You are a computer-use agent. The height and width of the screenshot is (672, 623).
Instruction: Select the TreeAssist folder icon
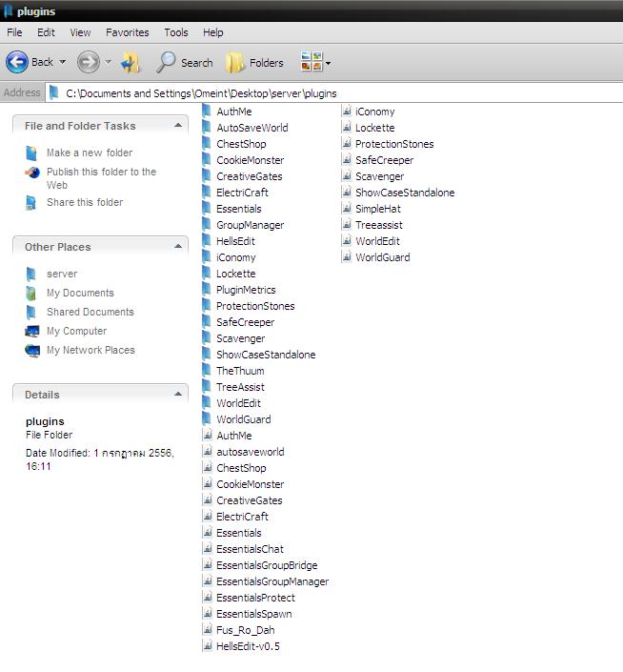click(x=207, y=387)
